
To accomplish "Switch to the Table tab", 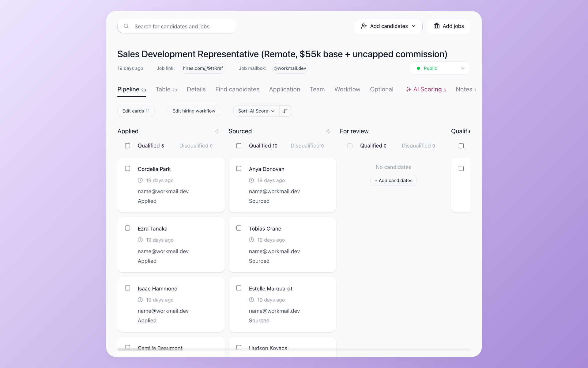I will click(166, 90).
